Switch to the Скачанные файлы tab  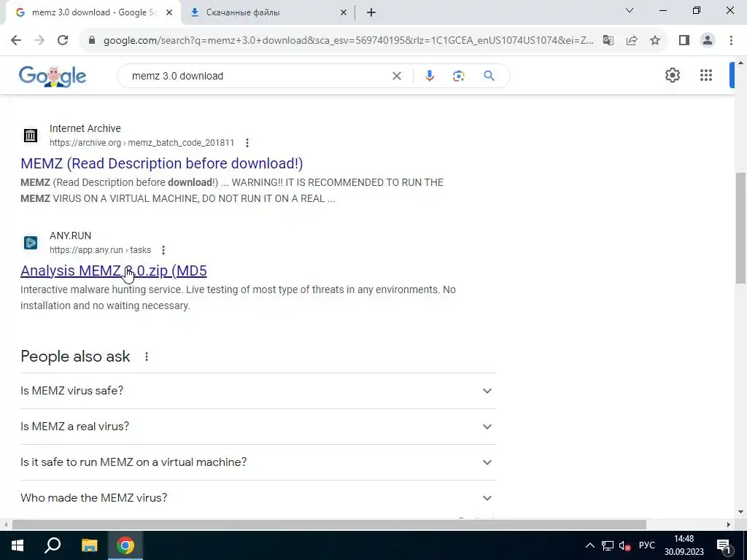click(x=268, y=13)
